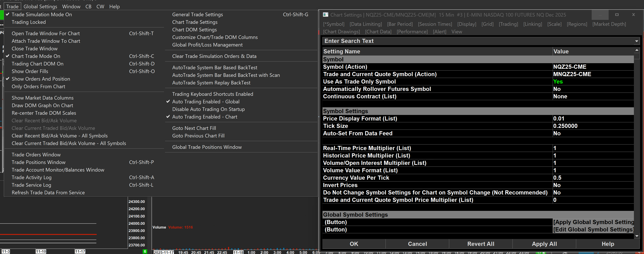This screenshot has height=254, width=644.
Task: Click the scroll-up arrow in settings list
Action: pyautogui.click(x=637, y=50)
